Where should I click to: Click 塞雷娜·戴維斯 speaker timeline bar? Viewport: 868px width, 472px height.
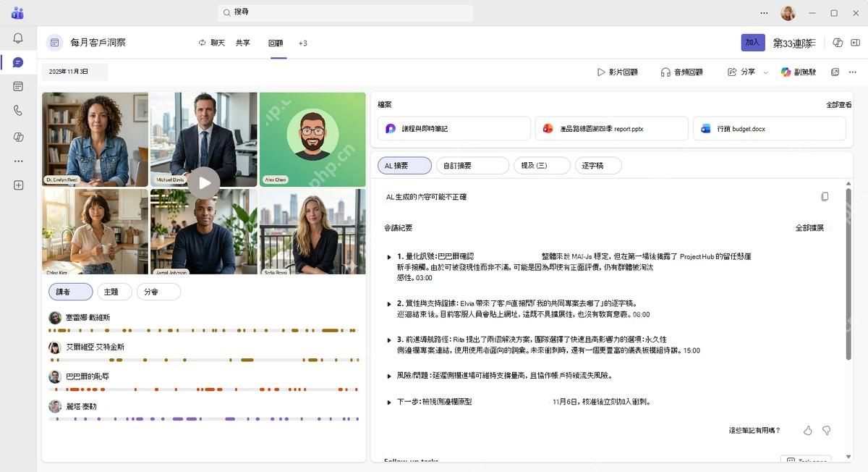pos(203,330)
